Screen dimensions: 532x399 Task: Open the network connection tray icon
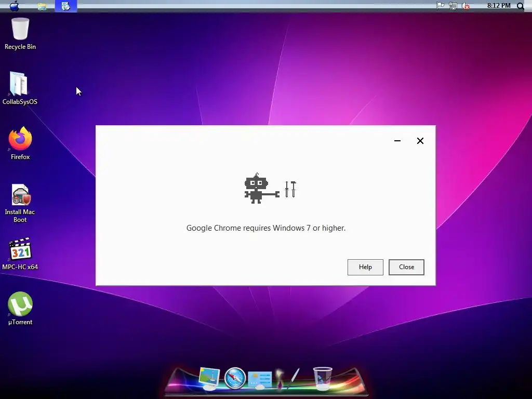point(453,6)
